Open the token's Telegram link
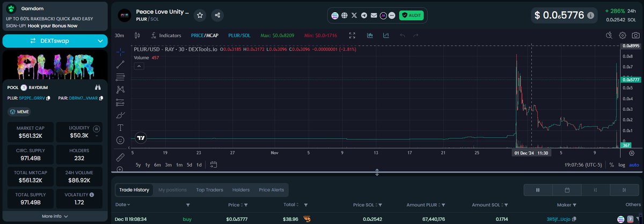Image resolution: width=644 pixels, height=224 pixels. coord(364,16)
